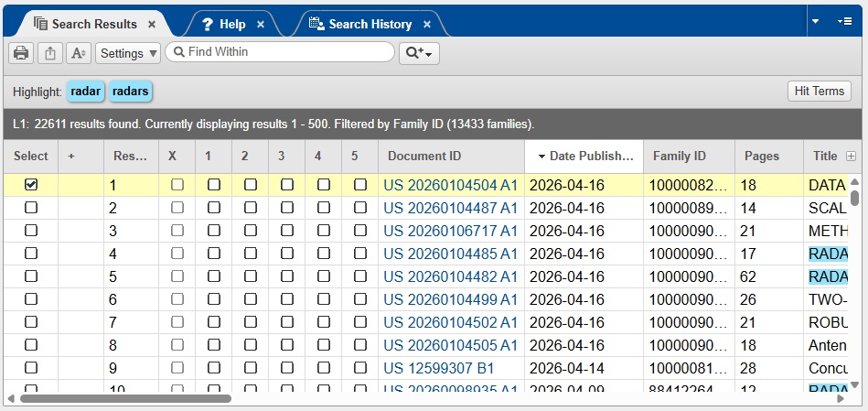Click the plus icon beside Title column
The height and width of the screenshot is (411, 868).
(x=852, y=157)
